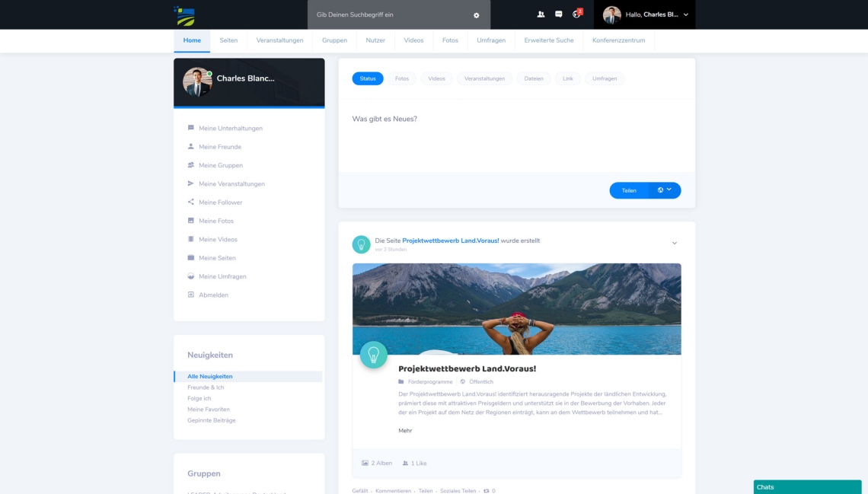This screenshot has height=494, width=868.
Task: Open the Erweiterte Suche tab
Action: (548, 40)
